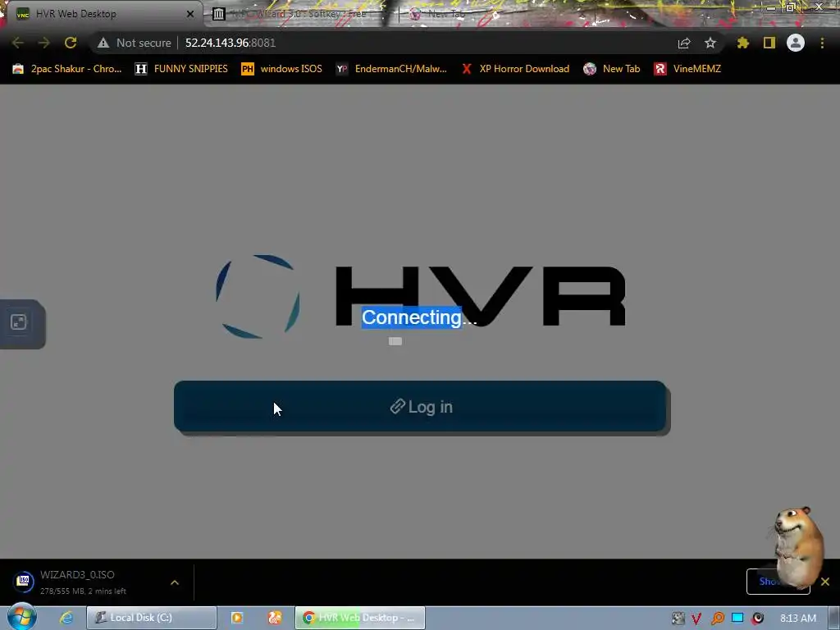Click the orange app icon on taskbar
Viewport: 840px width, 630px height.
click(x=275, y=618)
